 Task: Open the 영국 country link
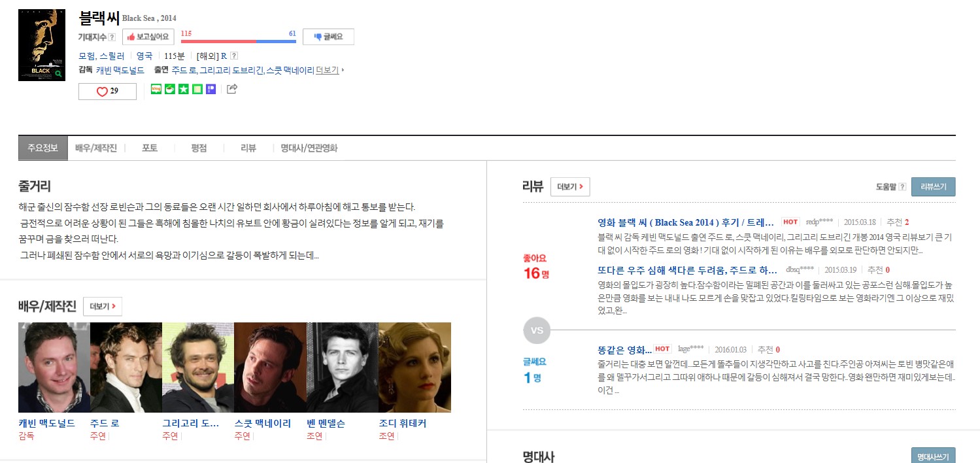144,56
